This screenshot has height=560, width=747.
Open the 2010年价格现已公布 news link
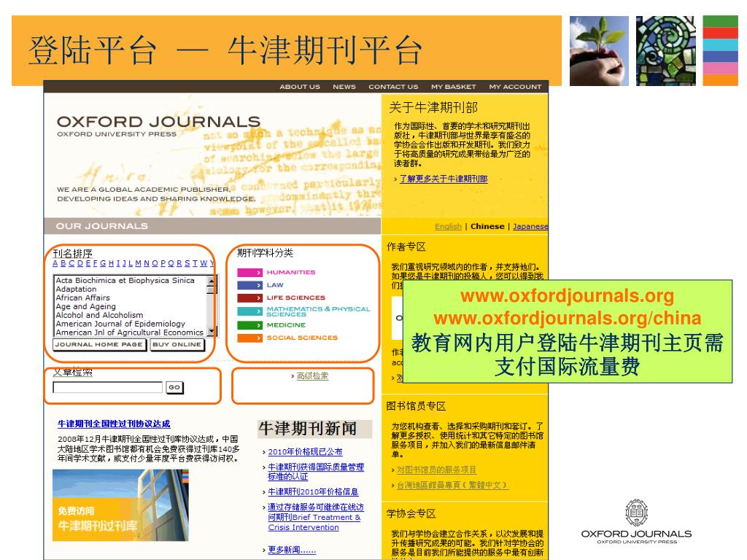tap(305, 452)
